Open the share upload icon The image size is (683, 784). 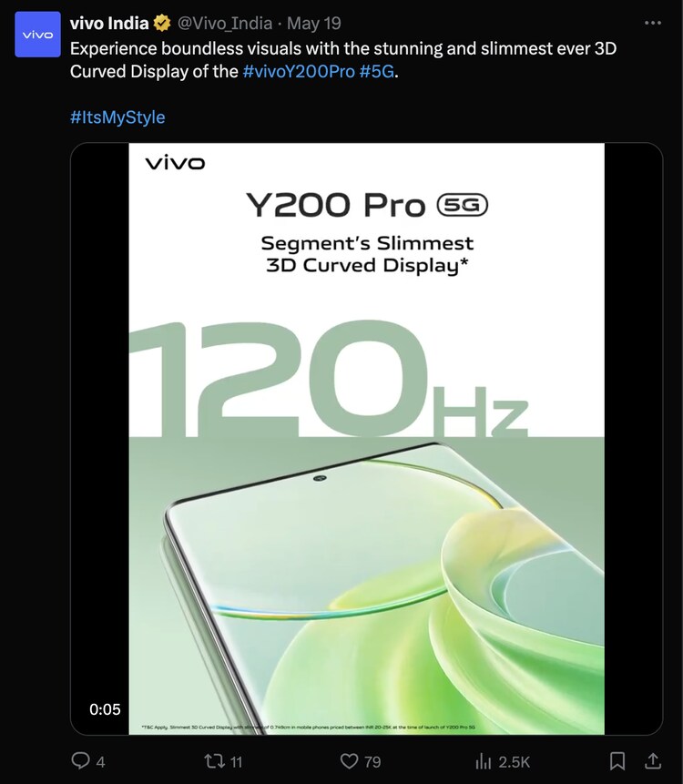pyautogui.click(x=653, y=761)
